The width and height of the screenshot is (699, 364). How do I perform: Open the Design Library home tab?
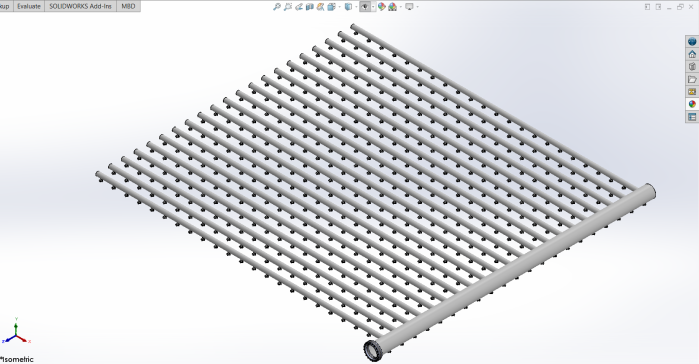692,54
